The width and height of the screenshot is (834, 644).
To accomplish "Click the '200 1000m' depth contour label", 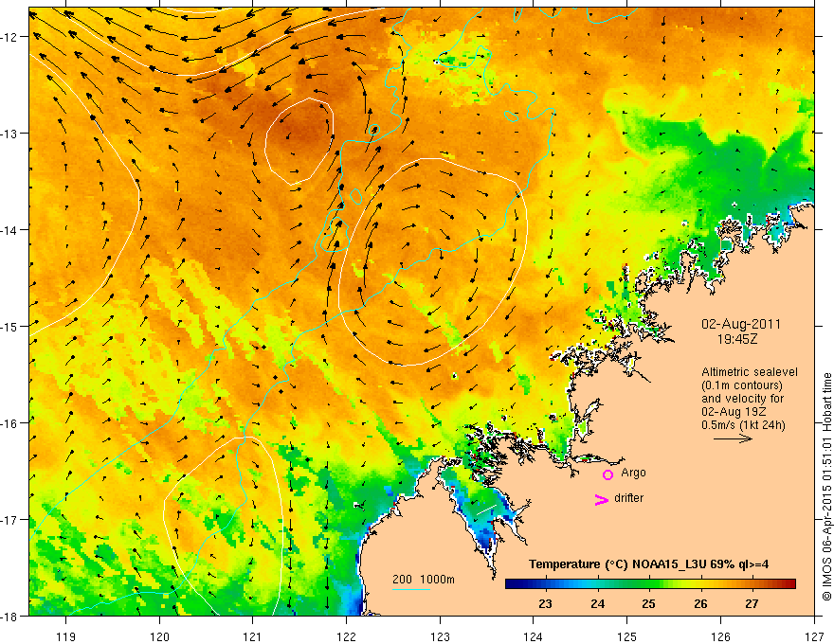I will pos(424,580).
